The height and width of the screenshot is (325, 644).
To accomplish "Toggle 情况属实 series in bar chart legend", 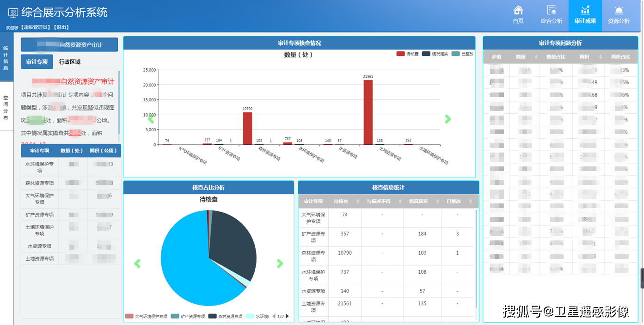I will click(x=435, y=54).
